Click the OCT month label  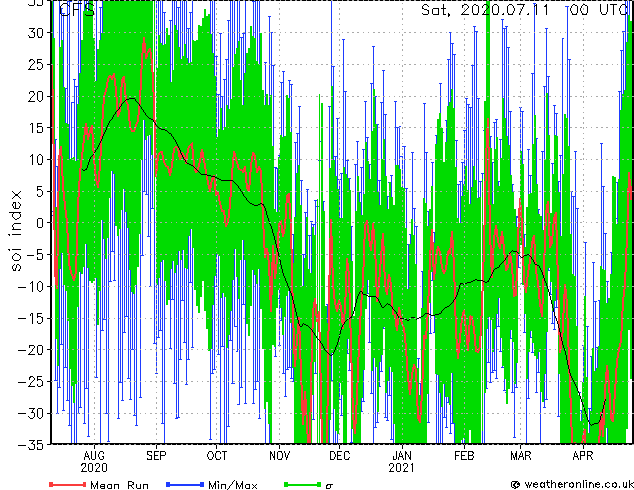217,456
